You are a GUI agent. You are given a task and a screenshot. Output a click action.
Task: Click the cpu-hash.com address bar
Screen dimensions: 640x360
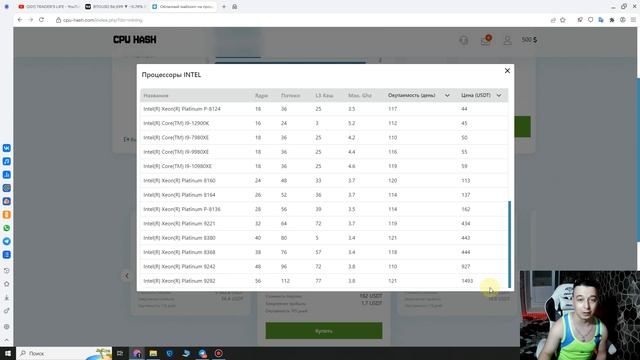pos(302,20)
